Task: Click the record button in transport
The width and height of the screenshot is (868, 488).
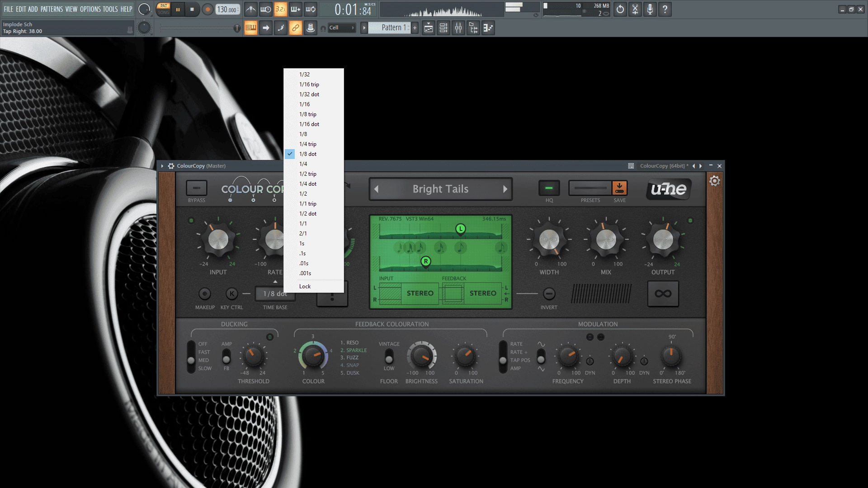Action: (208, 9)
